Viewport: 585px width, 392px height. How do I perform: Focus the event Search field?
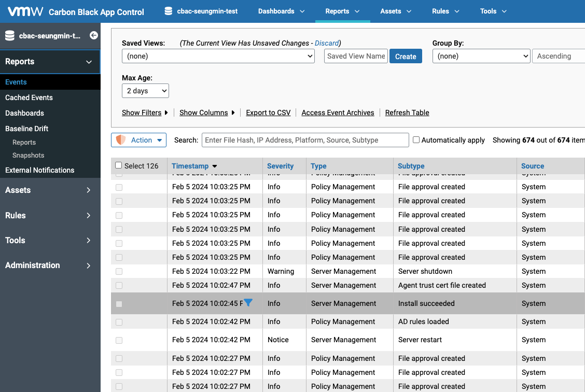pos(305,140)
